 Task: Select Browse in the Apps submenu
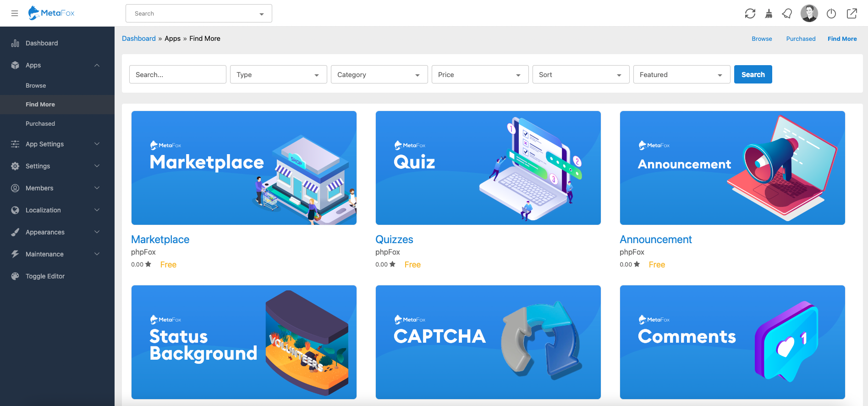[x=57, y=86]
